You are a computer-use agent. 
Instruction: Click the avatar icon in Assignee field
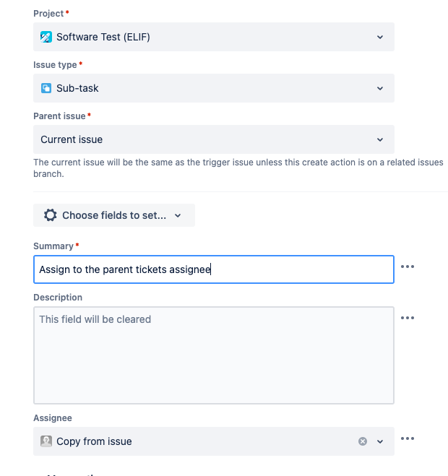(46, 441)
